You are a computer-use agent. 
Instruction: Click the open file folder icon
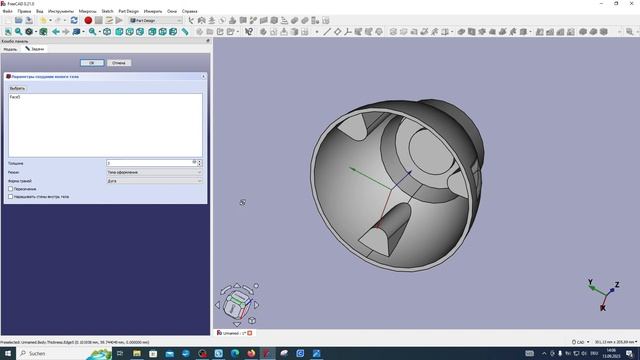pyautogui.click(x=18, y=20)
